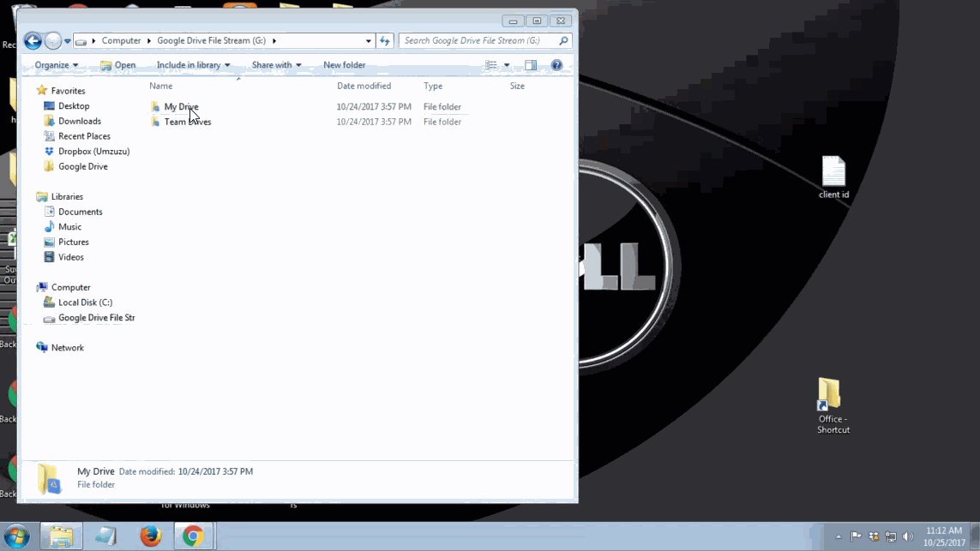
Task: Open the change-view dropdown arrow
Action: [x=507, y=64]
